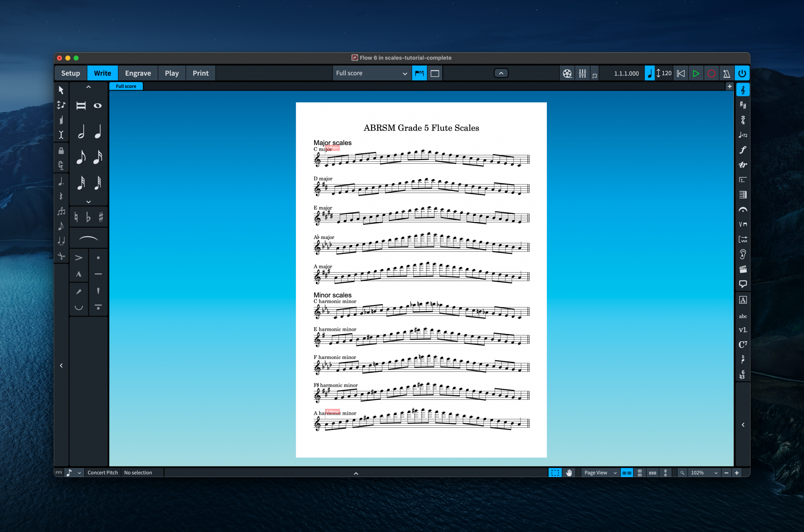Screen dimensions: 804x532
Task: Select quarter note duration
Action: pyautogui.click(x=98, y=131)
